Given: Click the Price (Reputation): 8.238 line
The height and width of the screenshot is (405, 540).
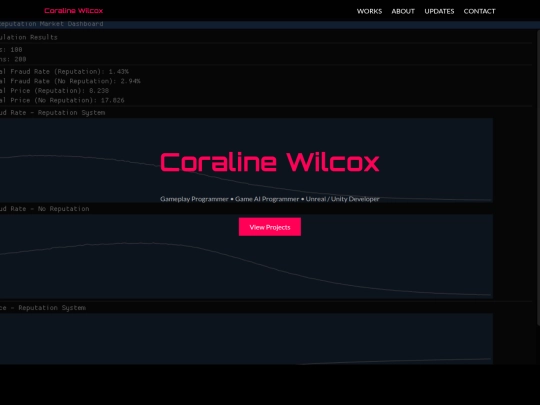Looking at the screenshot, I should tap(54, 91).
